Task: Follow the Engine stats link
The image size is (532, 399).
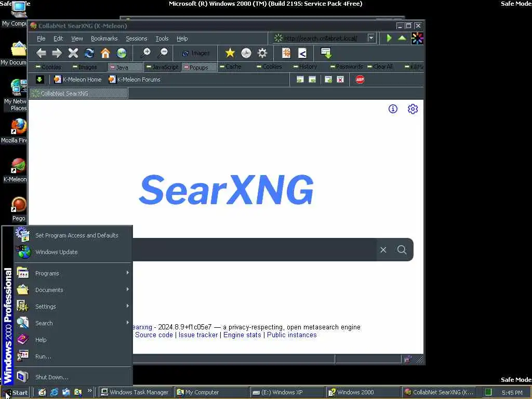Action: pos(242,335)
